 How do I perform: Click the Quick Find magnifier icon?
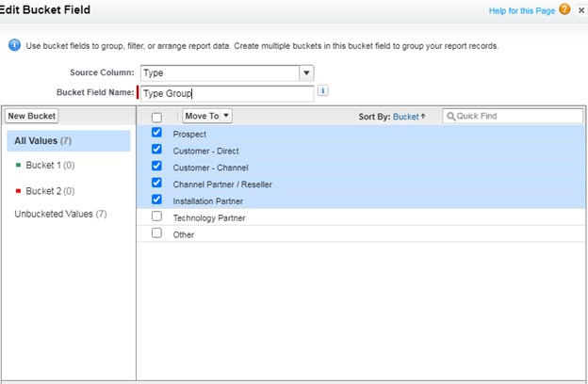tap(451, 117)
